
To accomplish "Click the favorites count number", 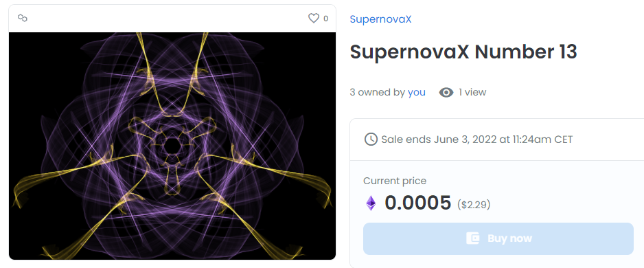I will coord(325,19).
